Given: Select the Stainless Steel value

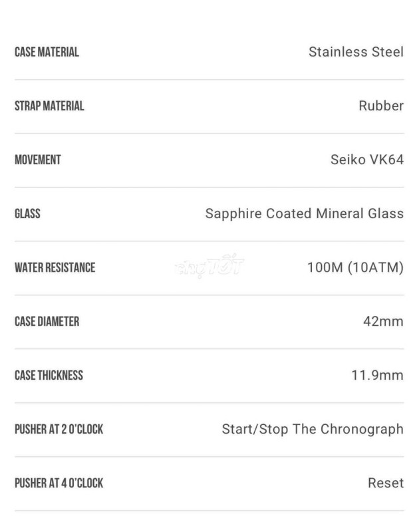Looking at the screenshot, I should click(x=356, y=52).
